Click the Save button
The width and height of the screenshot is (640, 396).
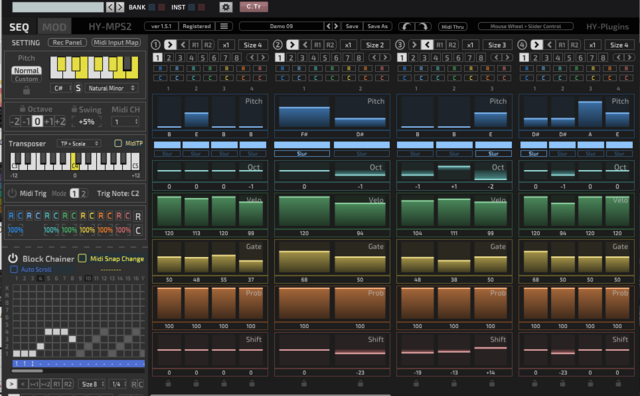[x=352, y=26]
